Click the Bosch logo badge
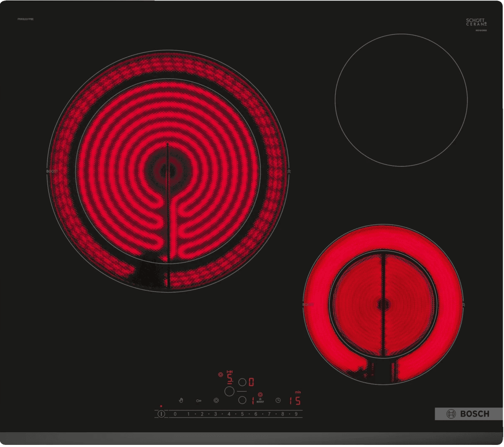This screenshot has height=447, width=504. tap(468, 414)
